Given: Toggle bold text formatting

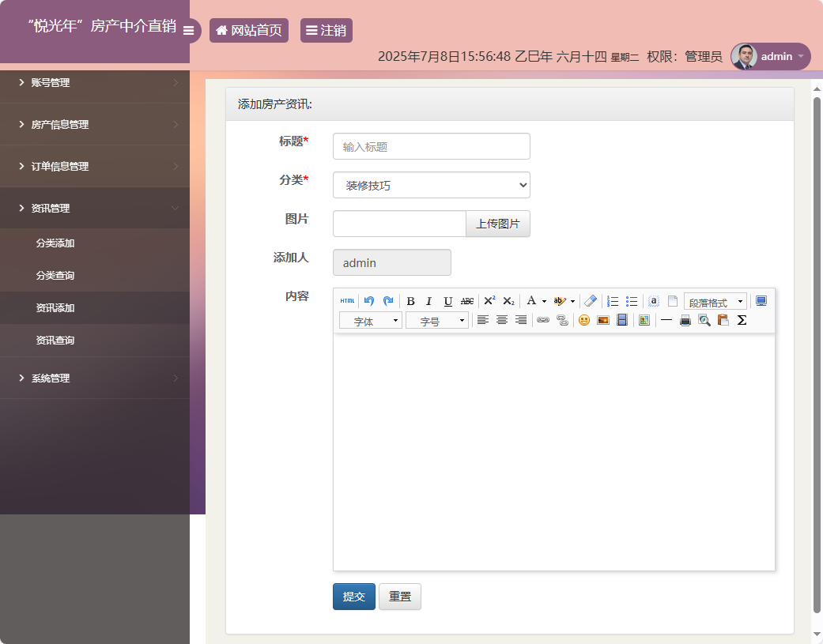Looking at the screenshot, I should pos(410,301).
